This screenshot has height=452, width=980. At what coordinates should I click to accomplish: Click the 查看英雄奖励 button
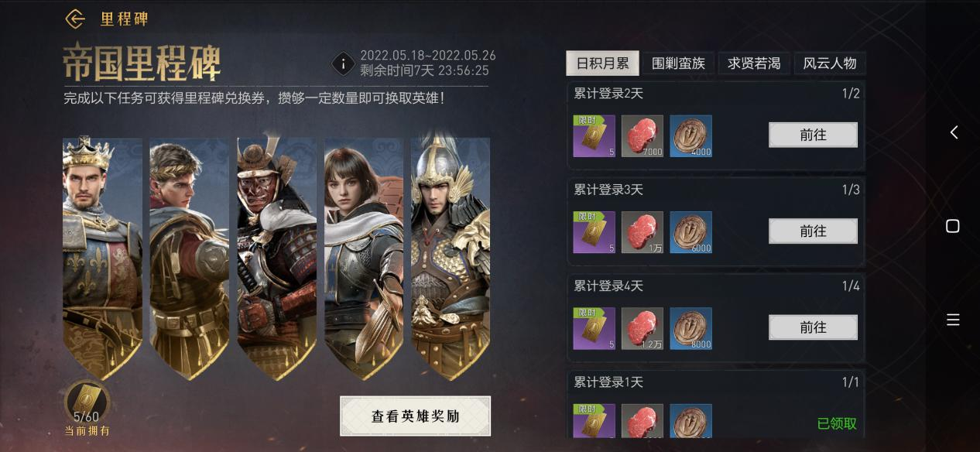415,416
